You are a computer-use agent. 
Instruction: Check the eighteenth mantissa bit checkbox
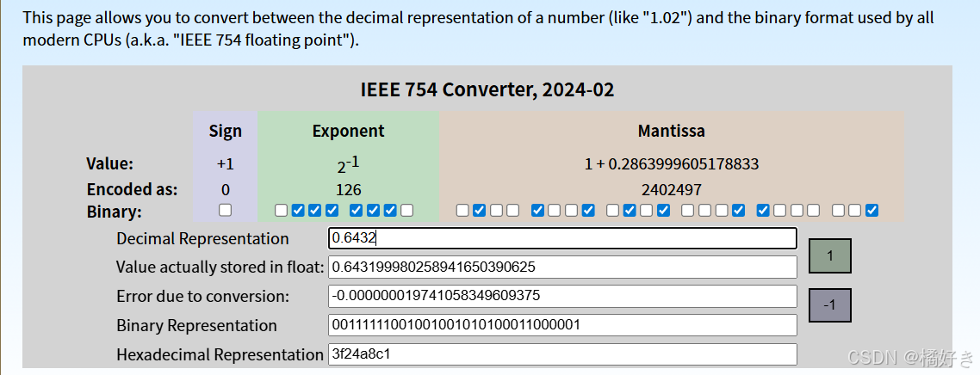pos(779,210)
